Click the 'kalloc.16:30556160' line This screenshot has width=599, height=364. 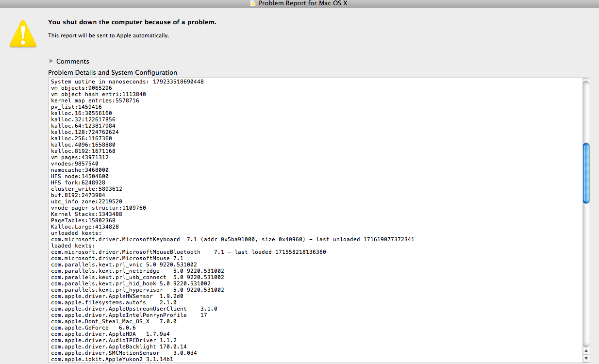(x=82, y=113)
